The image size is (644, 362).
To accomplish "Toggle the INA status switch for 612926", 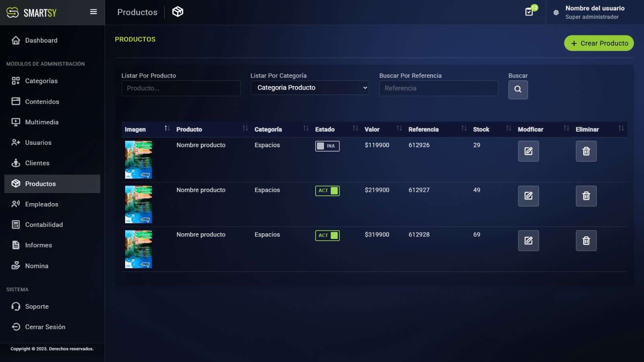I will point(327,146).
